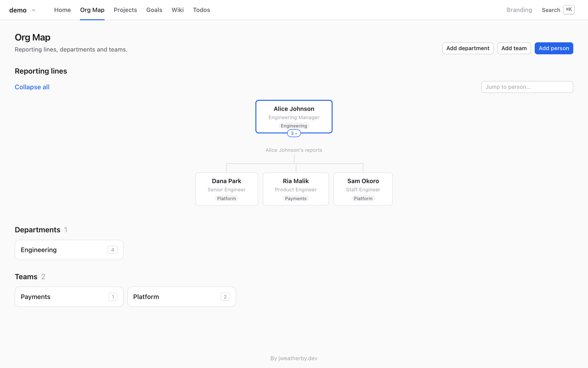
Task: Open the Wiki tab
Action: pyautogui.click(x=178, y=10)
